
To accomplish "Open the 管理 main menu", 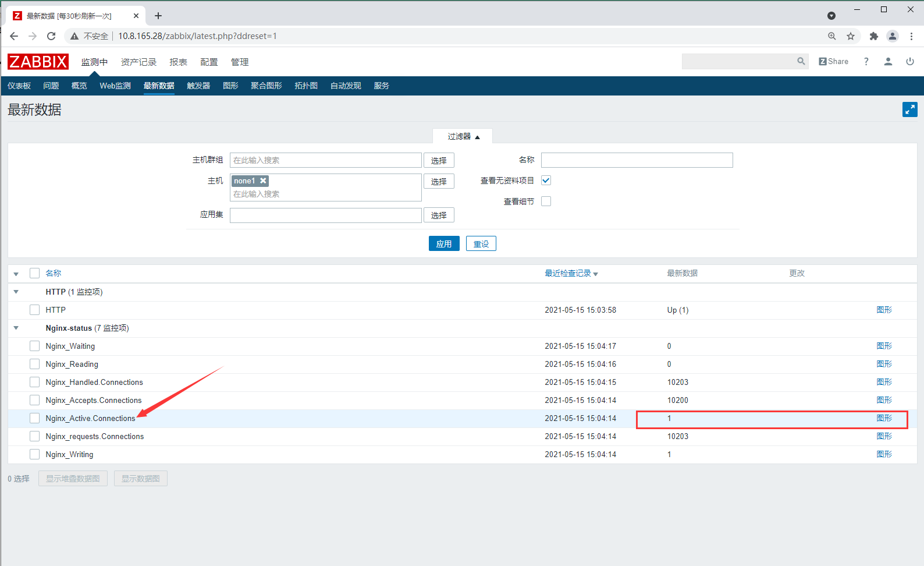I will pyautogui.click(x=240, y=62).
